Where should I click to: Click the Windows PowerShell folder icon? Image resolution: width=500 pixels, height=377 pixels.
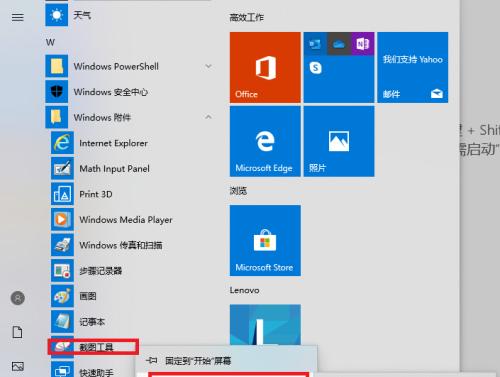57,66
